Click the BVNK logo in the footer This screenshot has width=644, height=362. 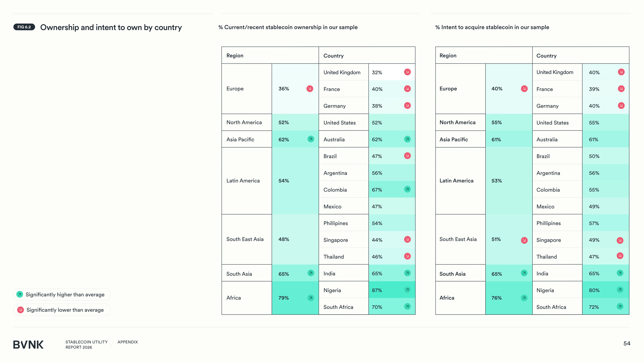click(28, 345)
